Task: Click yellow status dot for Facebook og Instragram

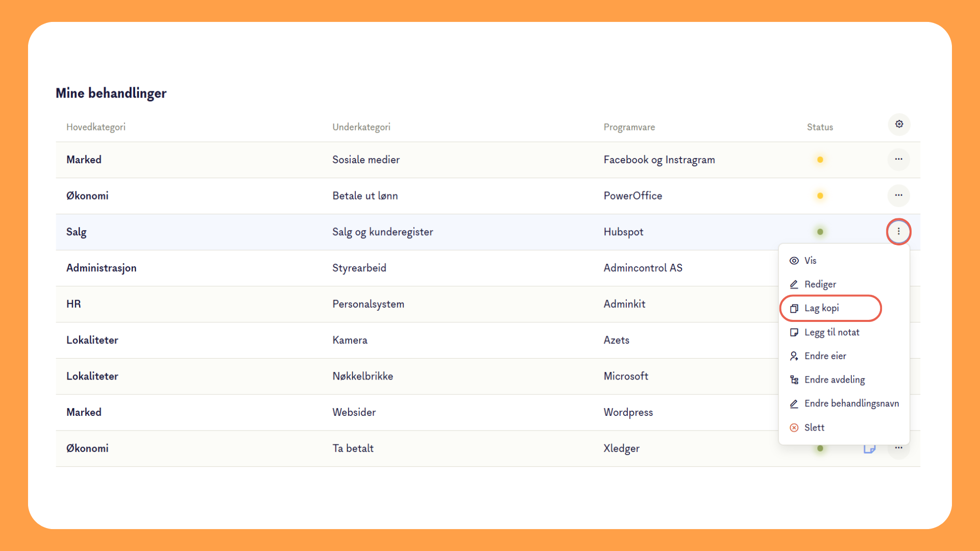Action: pos(820,160)
